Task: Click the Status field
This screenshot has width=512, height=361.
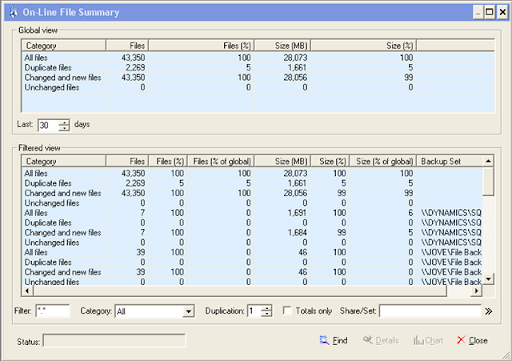Action: point(114,341)
